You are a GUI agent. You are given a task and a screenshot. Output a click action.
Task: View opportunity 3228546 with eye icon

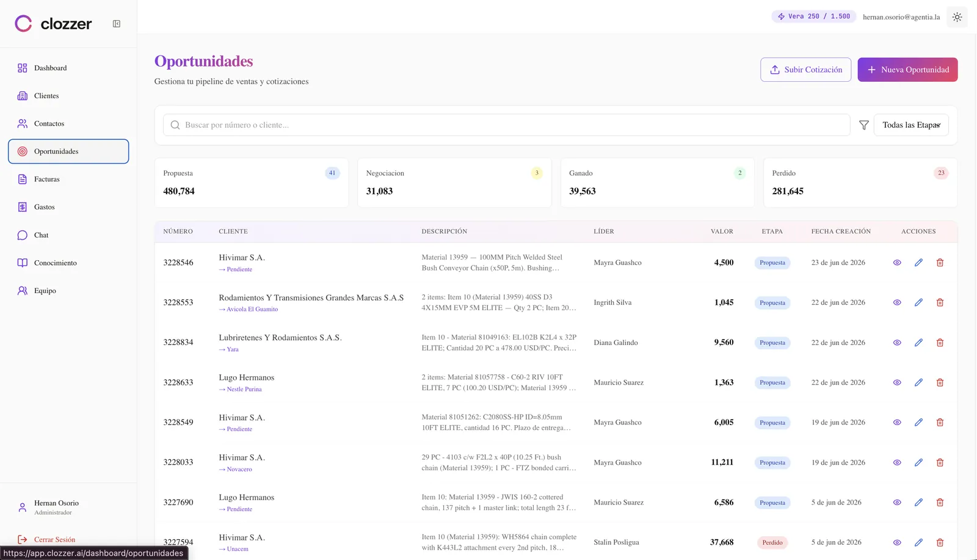(x=897, y=263)
